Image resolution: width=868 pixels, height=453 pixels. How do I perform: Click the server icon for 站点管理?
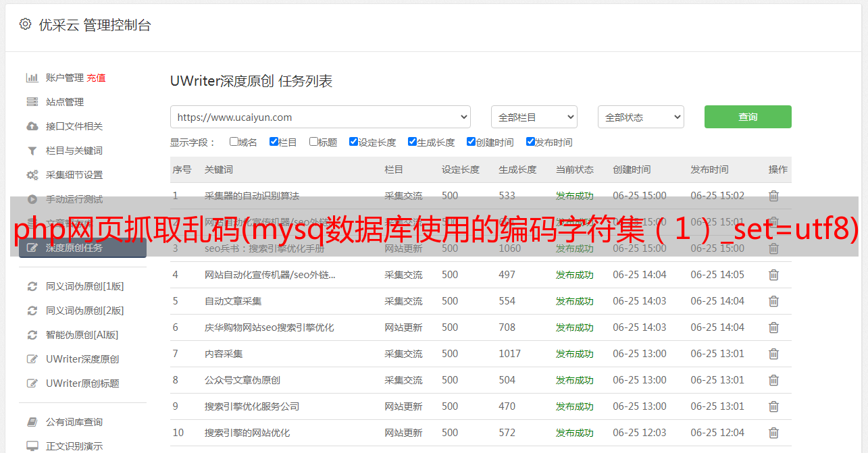[x=32, y=102]
